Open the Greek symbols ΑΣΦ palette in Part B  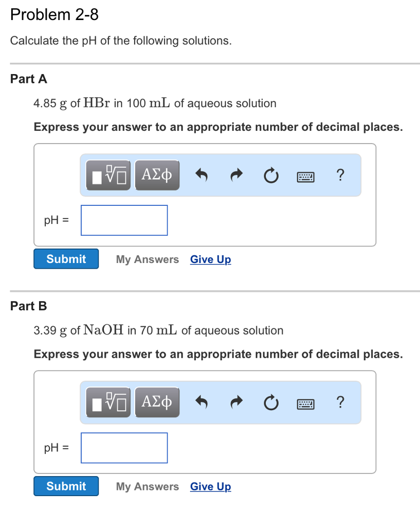coord(157,402)
